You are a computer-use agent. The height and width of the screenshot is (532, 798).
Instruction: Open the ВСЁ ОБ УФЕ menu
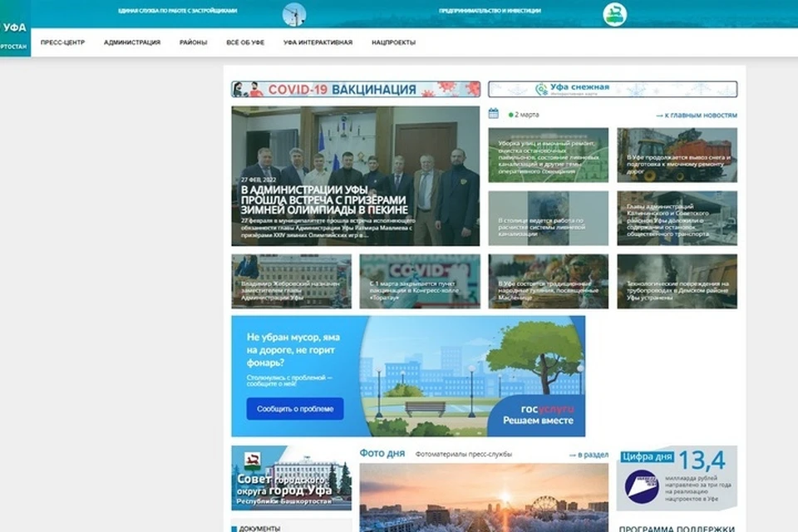pyautogui.click(x=245, y=42)
